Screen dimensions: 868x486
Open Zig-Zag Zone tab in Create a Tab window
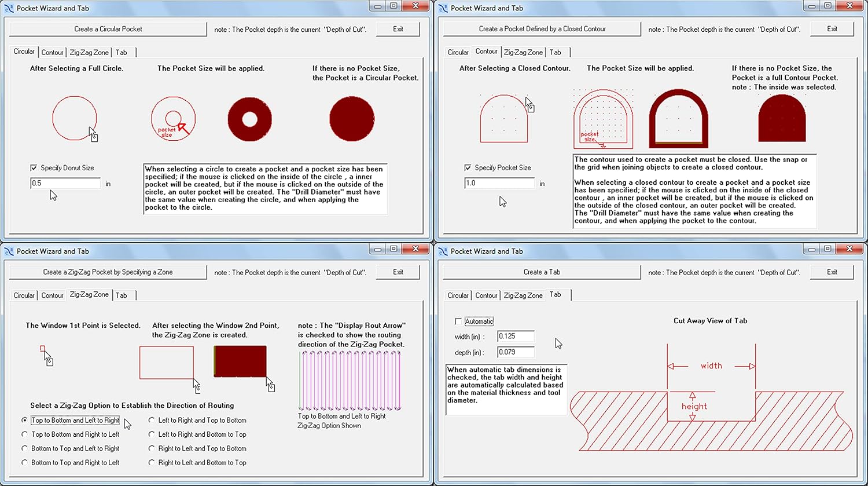pos(523,295)
